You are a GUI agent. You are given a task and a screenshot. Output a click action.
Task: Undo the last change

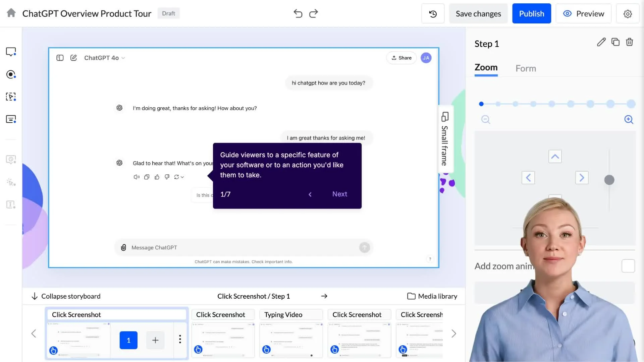click(x=298, y=13)
